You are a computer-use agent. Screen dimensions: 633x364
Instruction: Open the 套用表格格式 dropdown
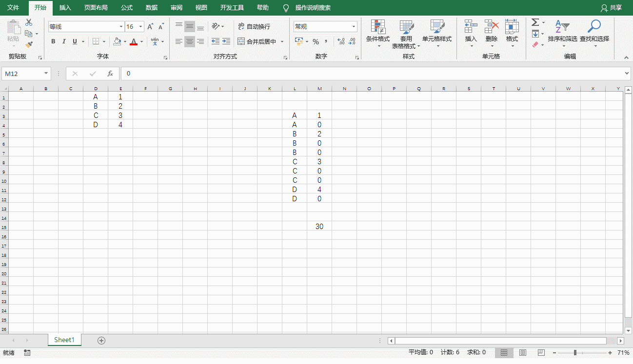[406, 34]
